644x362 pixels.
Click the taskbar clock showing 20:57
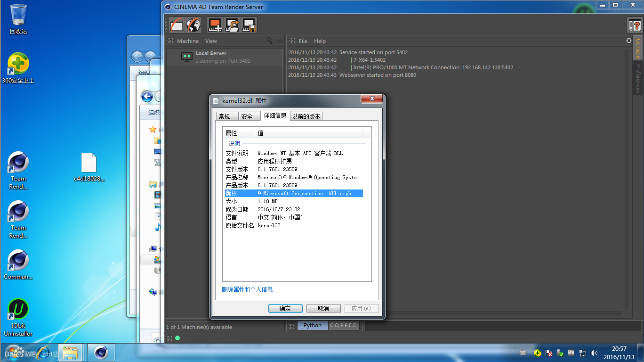(619, 353)
